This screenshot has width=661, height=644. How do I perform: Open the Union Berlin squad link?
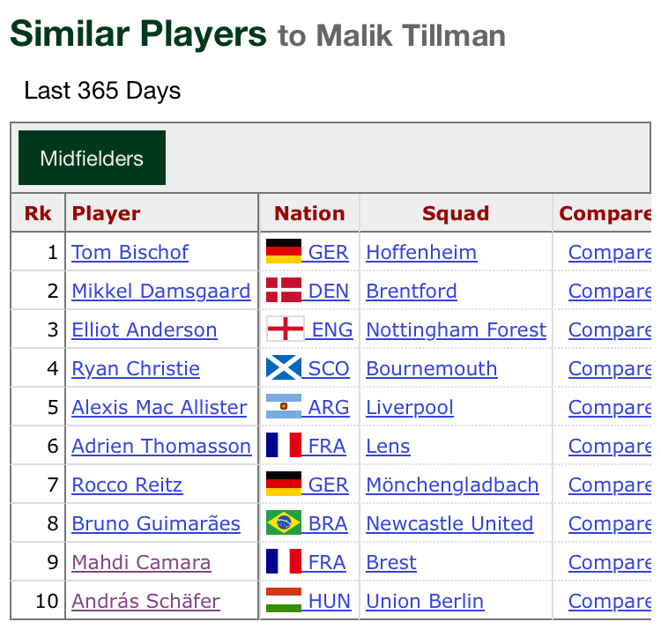tap(425, 602)
